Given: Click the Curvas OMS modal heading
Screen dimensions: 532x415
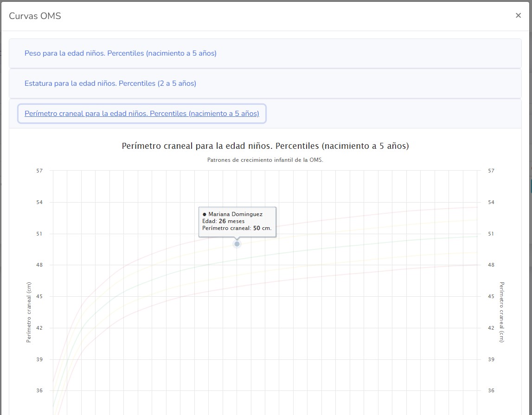Looking at the screenshot, I should pyautogui.click(x=35, y=16).
